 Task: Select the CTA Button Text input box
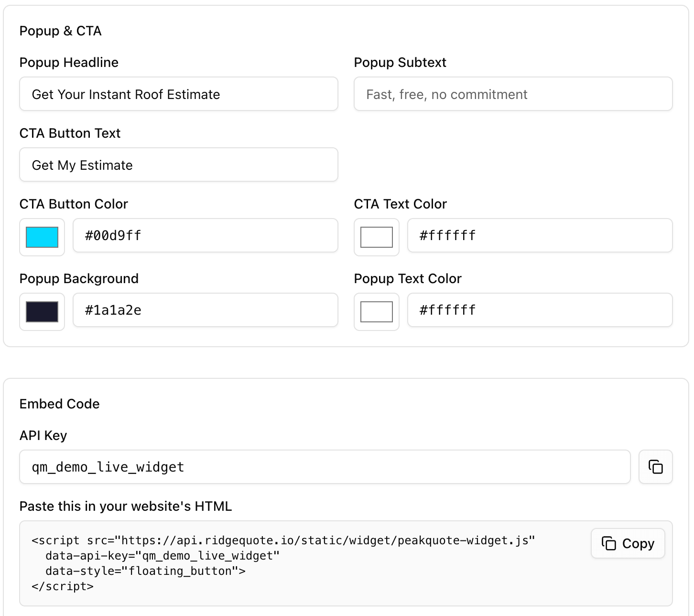[x=178, y=165]
